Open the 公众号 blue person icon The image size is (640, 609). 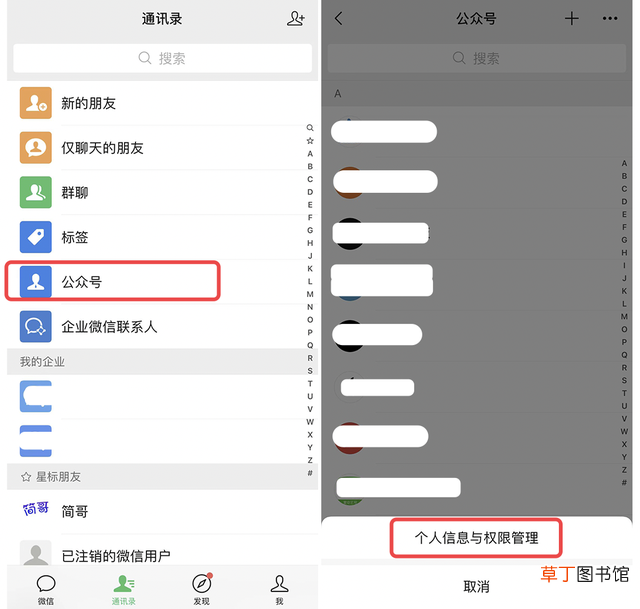point(36,282)
